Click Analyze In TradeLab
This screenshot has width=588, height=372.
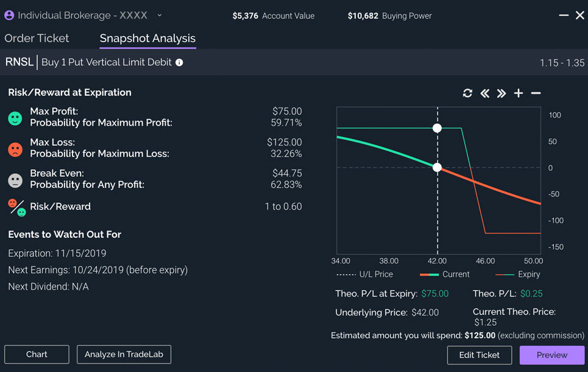point(124,354)
